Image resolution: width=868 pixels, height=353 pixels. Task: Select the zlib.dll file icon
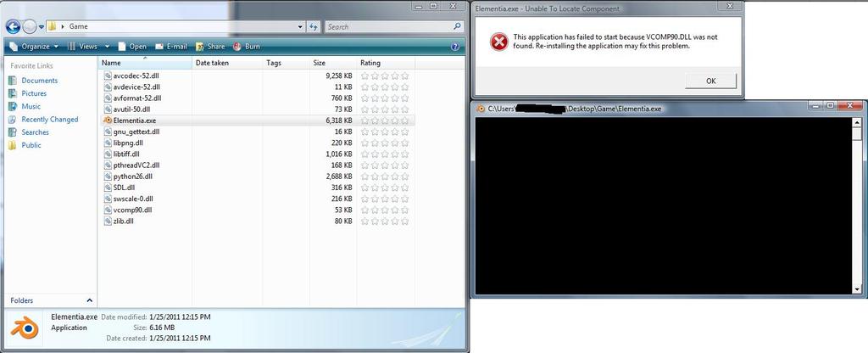coord(108,221)
